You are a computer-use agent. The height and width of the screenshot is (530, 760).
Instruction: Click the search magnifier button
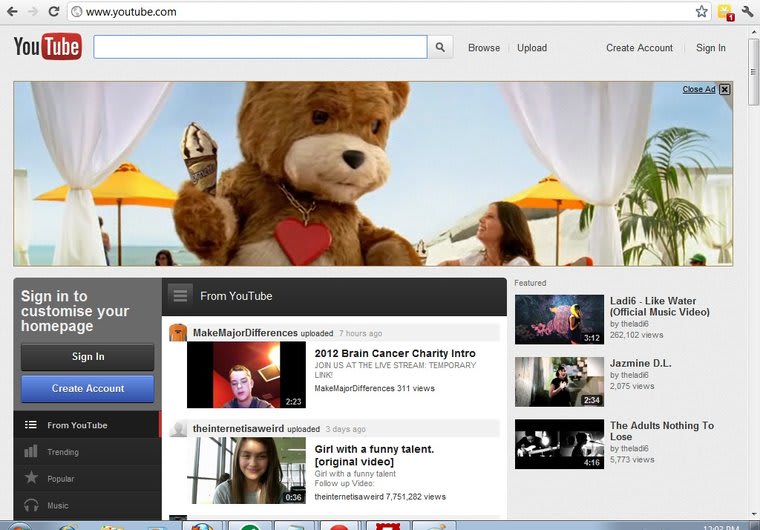point(440,47)
